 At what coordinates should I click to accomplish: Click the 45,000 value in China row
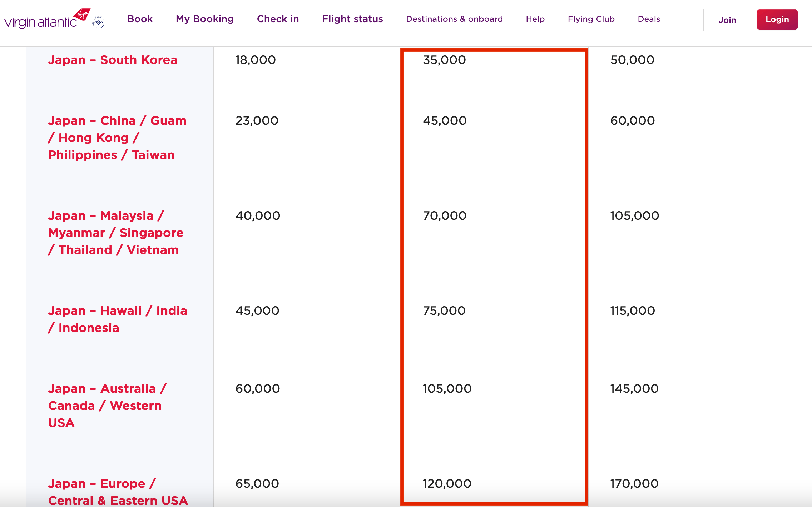tap(445, 120)
